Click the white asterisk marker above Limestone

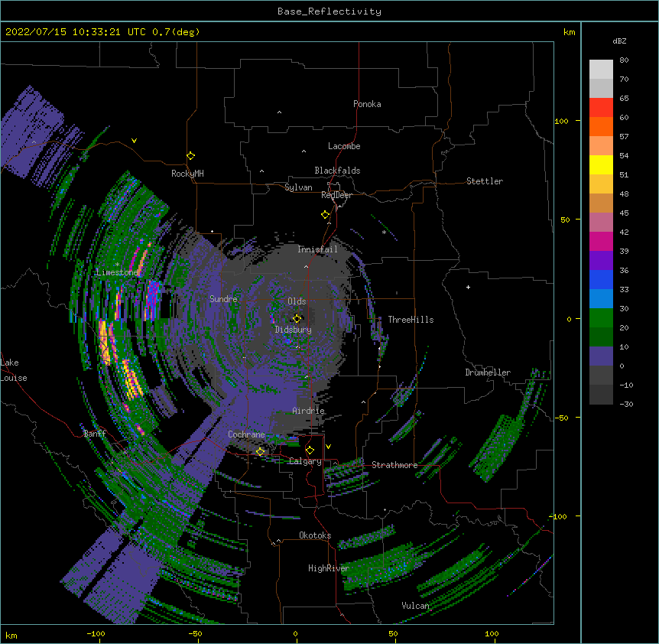point(117,265)
